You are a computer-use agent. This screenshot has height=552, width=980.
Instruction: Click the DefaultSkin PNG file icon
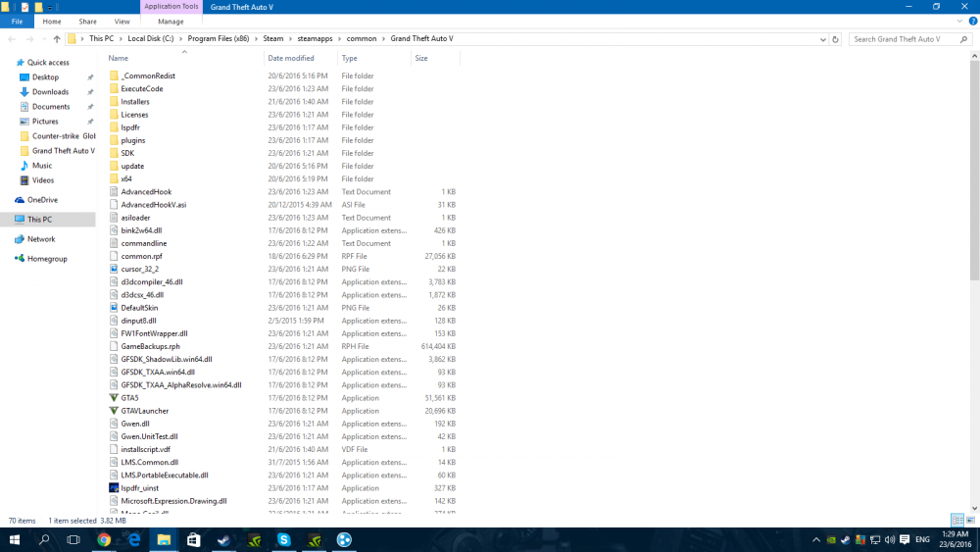click(114, 308)
